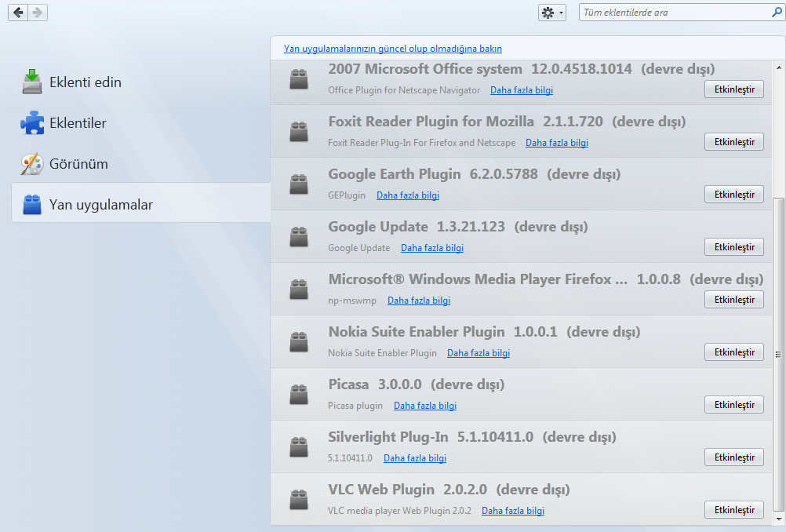The width and height of the screenshot is (786, 532).
Task: Select the Picasa 3.0.0.0 title
Action: pos(374,384)
